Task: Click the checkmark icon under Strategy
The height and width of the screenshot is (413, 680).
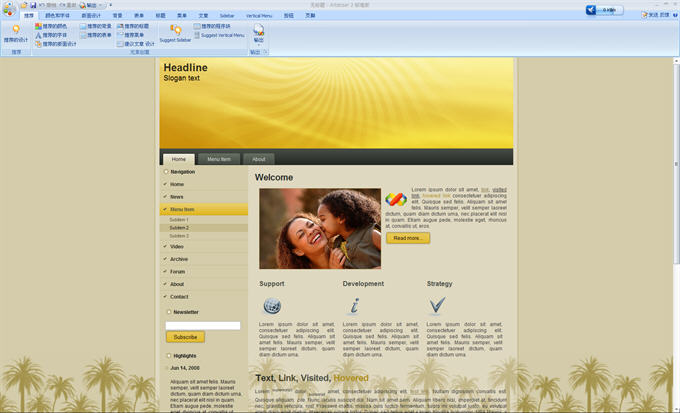Action: tap(437, 305)
